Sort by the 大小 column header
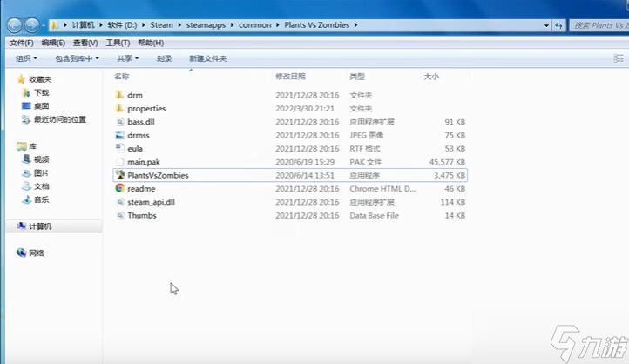This screenshot has height=364, width=629. 431,76
